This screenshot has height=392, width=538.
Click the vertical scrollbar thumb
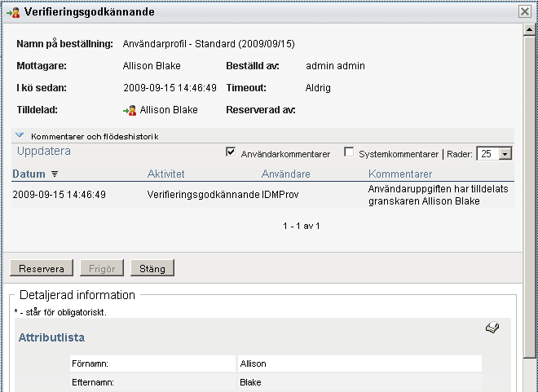click(529, 197)
